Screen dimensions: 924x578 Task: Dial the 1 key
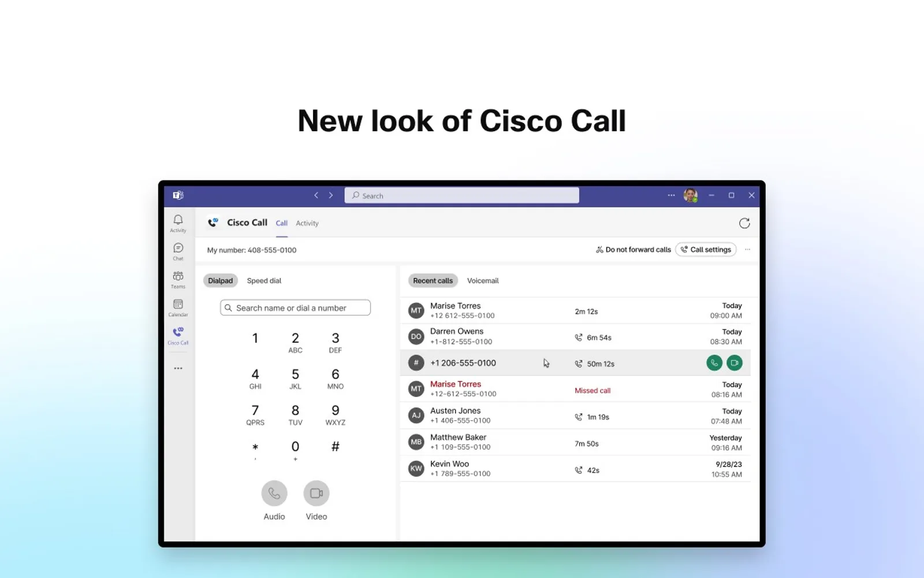[x=255, y=339]
